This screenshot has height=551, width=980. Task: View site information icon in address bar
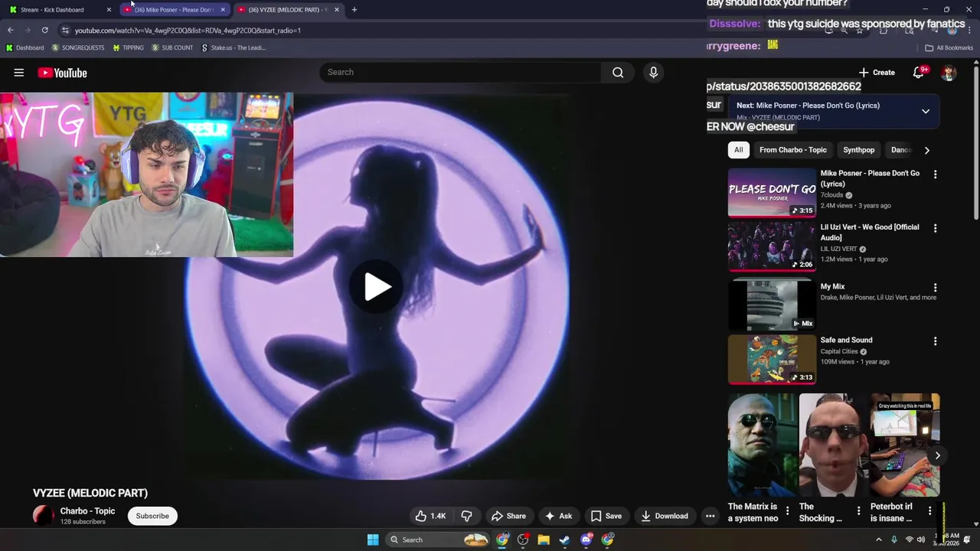(65, 31)
